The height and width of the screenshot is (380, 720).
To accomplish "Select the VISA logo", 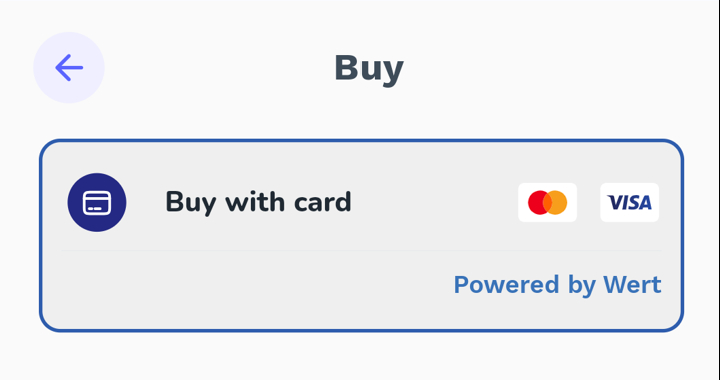I will [630, 202].
